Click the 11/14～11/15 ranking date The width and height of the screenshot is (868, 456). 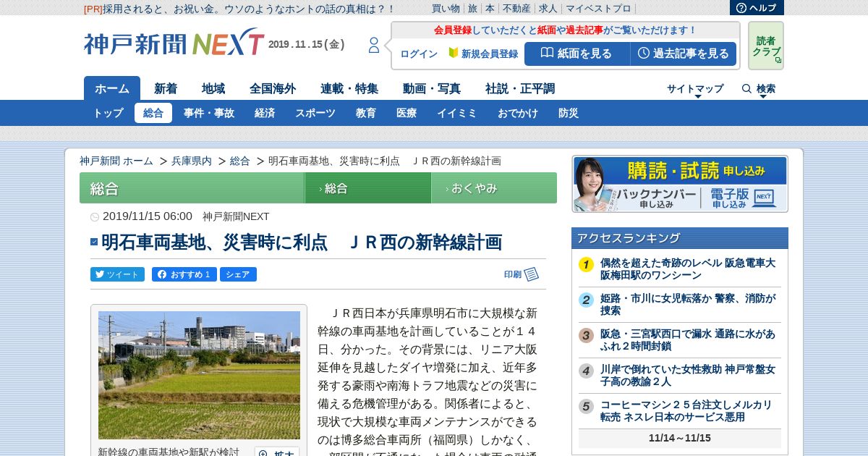[x=680, y=438]
